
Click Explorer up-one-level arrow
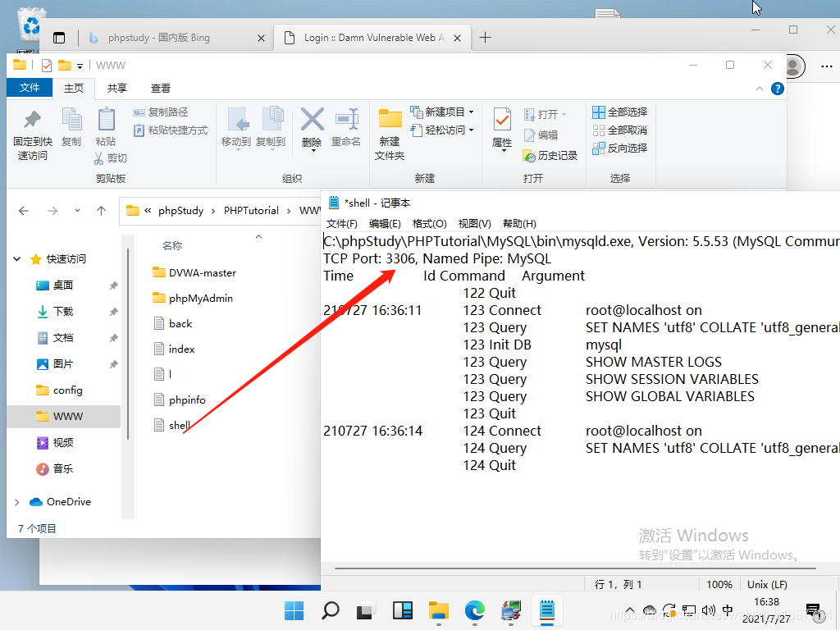click(x=101, y=211)
